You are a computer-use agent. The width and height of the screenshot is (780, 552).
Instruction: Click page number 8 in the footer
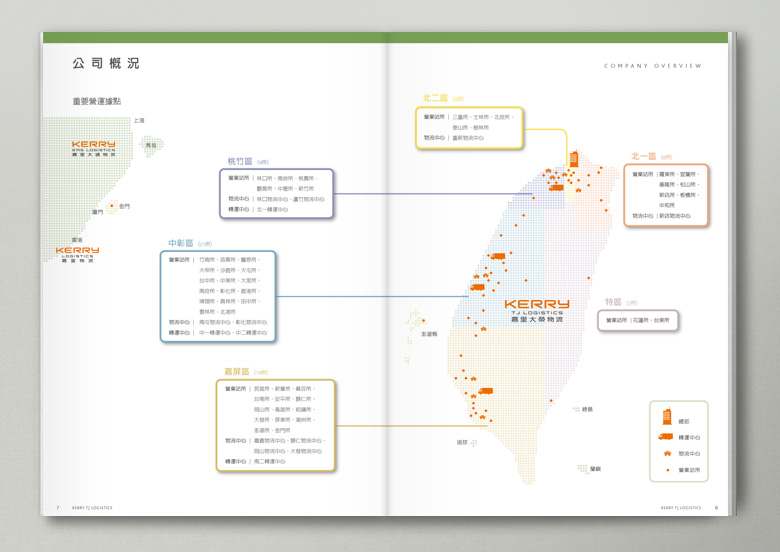716,508
